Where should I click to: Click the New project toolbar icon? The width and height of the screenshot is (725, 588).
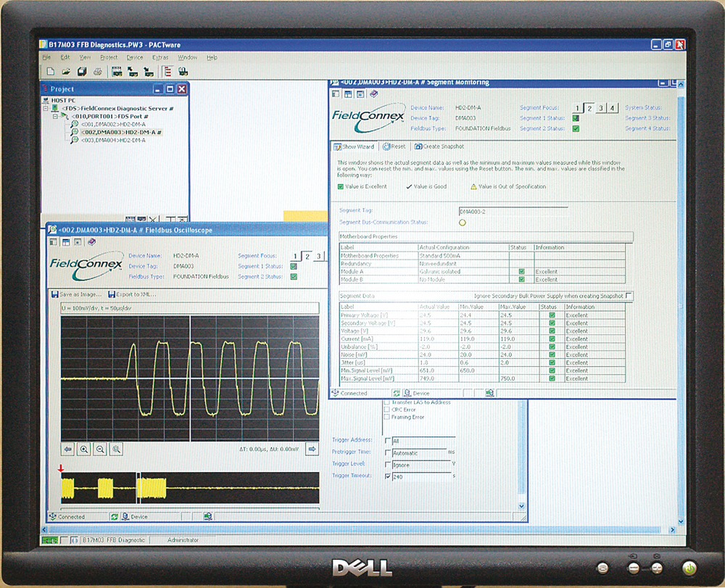click(51, 72)
